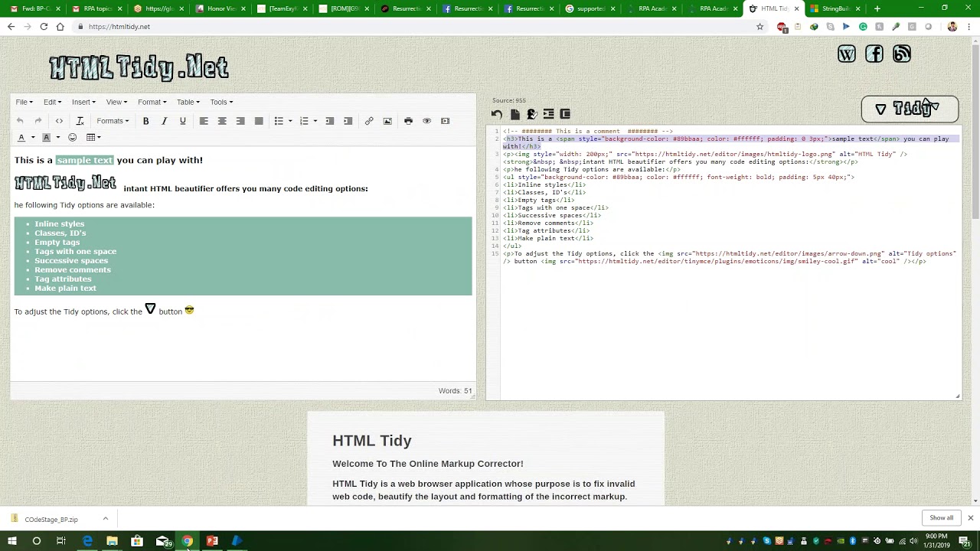
Task: Open the Insert menu
Action: click(83, 102)
